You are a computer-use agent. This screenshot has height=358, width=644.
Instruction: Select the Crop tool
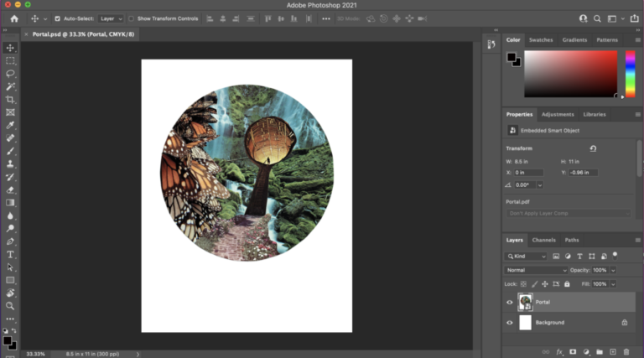click(10, 99)
